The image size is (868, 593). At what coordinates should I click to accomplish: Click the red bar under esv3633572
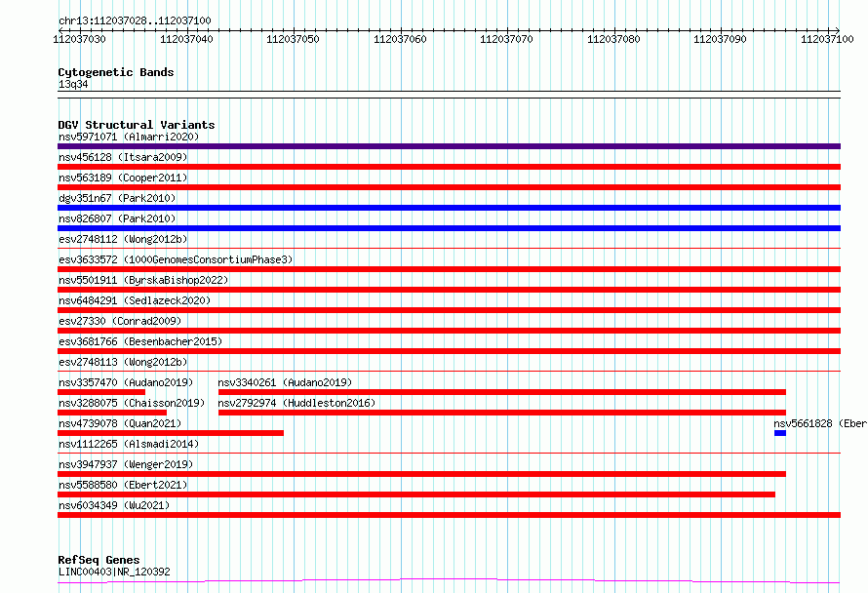click(x=449, y=269)
